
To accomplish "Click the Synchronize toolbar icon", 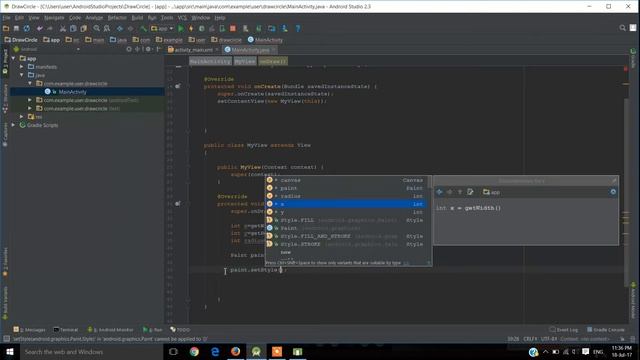I will (27, 29).
